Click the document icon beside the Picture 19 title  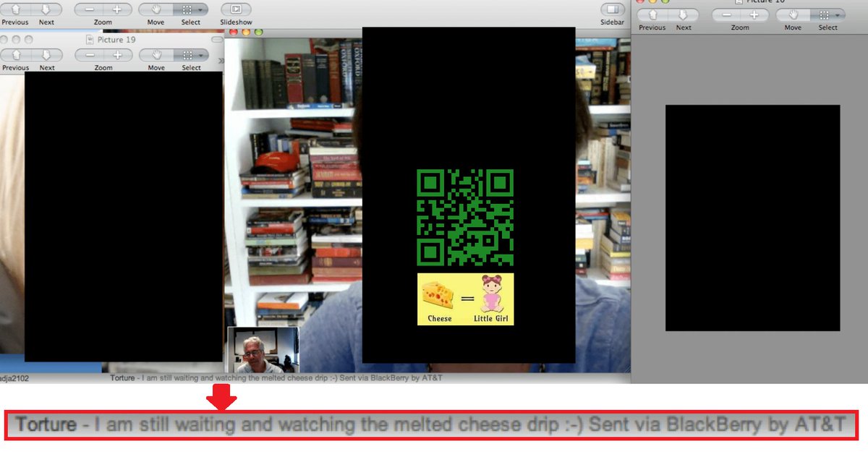(x=90, y=40)
